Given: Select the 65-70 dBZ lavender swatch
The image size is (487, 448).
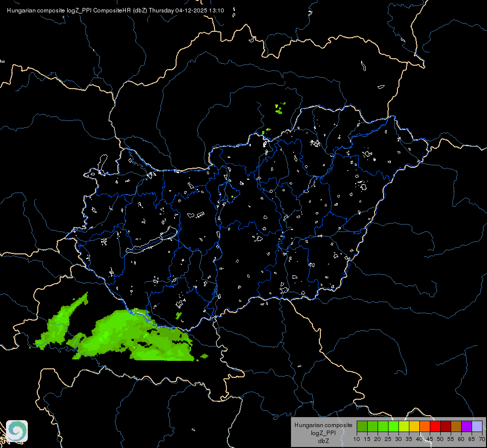Looking at the screenshot, I should [x=477, y=426].
